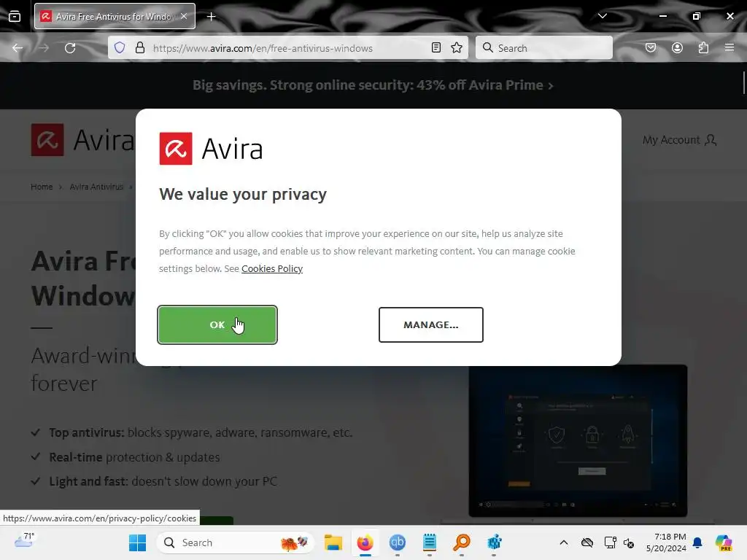747x560 pixels.
Task: Open qBittorrent from the taskbar
Action: (398, 542)
